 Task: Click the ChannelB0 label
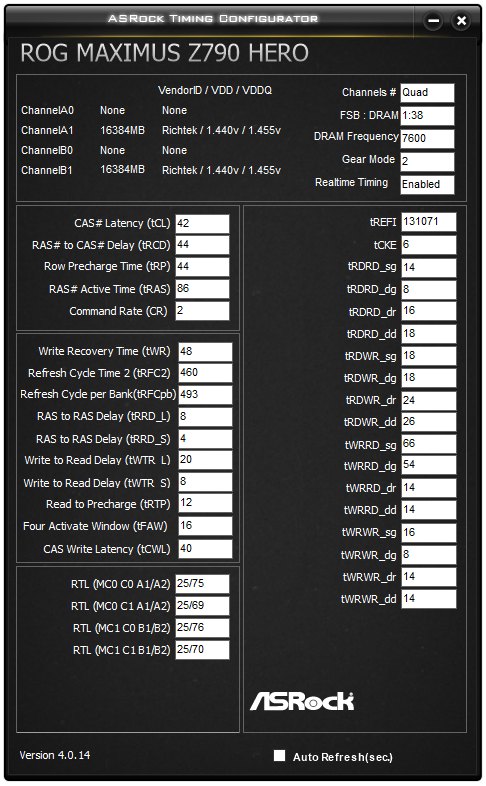(47, 150)
